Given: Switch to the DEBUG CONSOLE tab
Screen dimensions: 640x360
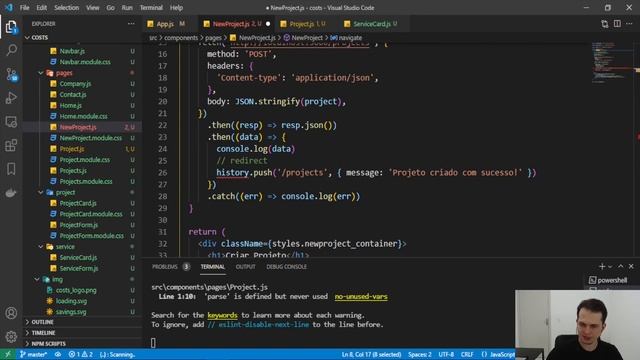Looking at the screenshot, I should [286, 267].
